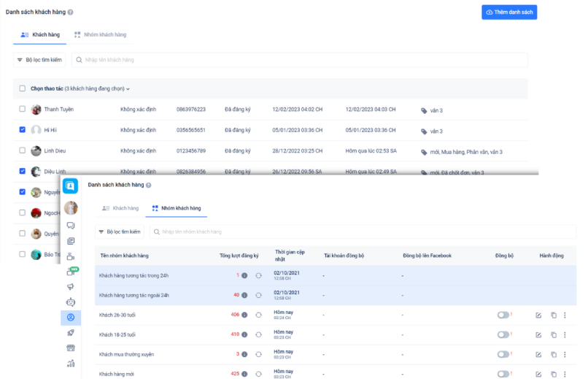Open the chatbot robot icon in sidebar
This screenshot has height=379, width=588.
[x=71, y=302]
